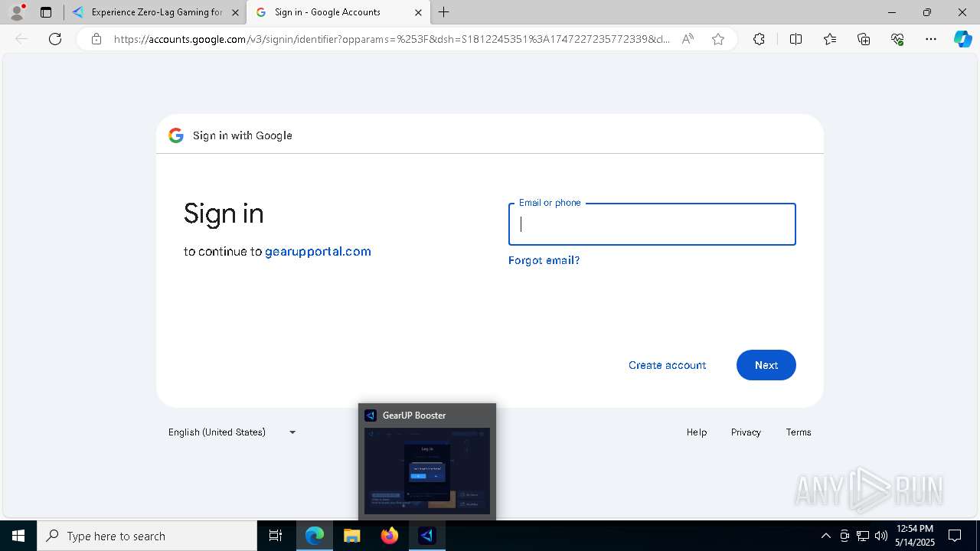This screenshot has height=551, width=980.
Task: Toggle Read aloud icon in address bar
Action: [688, 39]
